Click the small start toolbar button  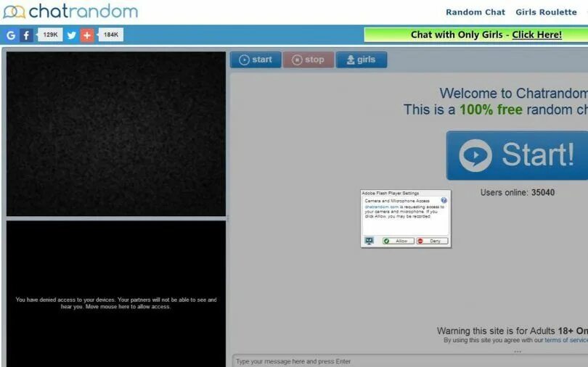(256, 60)
